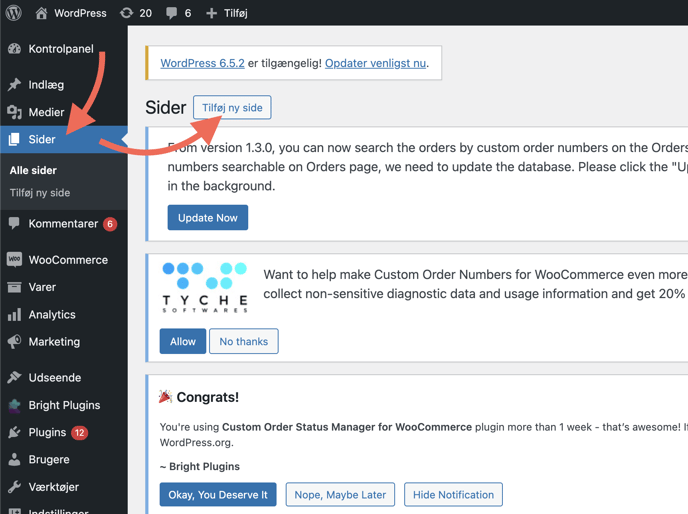Click the updates refresh icon

click(126, 13)
